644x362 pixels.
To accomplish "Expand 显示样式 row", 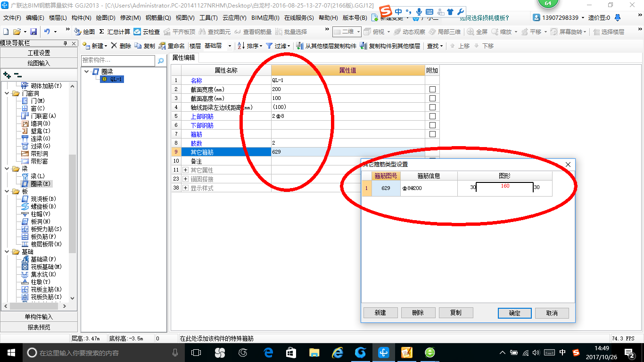I will coord(185,188).
